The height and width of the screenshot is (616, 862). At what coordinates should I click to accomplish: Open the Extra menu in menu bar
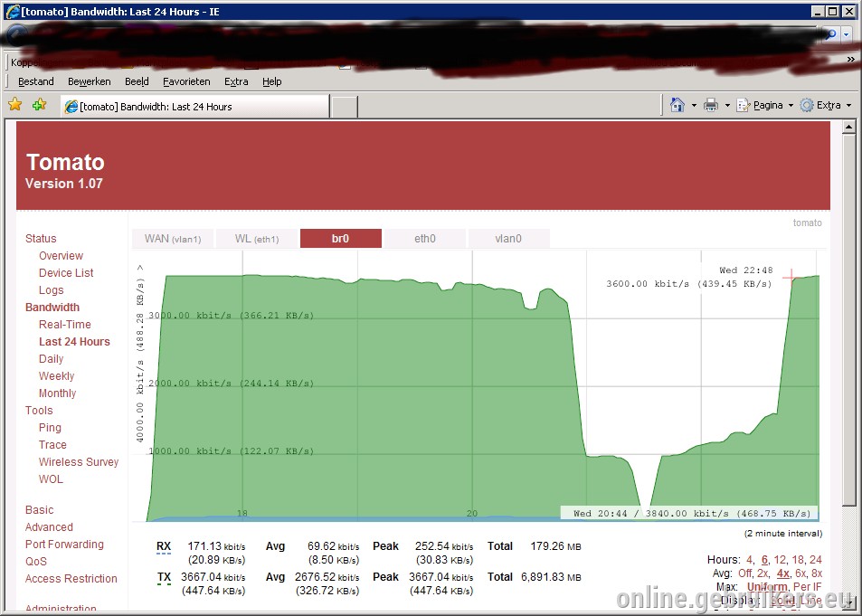[x=236, y=81]
